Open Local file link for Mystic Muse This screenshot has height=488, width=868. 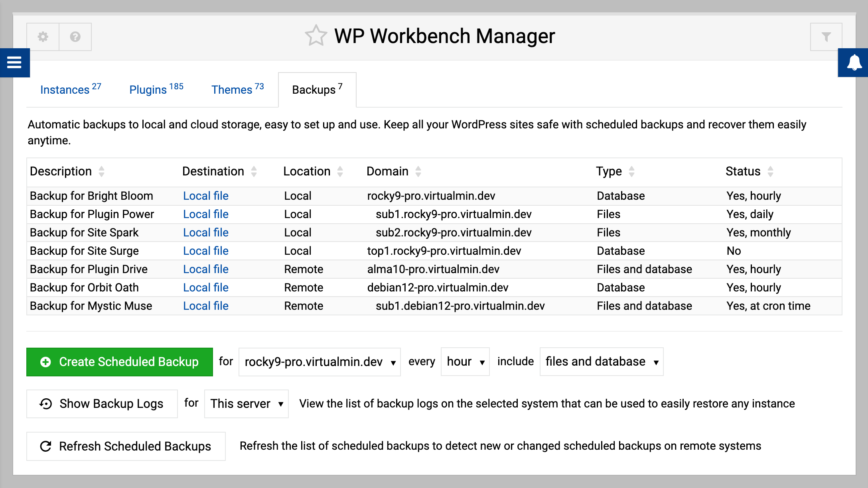(x=206, y=306)
